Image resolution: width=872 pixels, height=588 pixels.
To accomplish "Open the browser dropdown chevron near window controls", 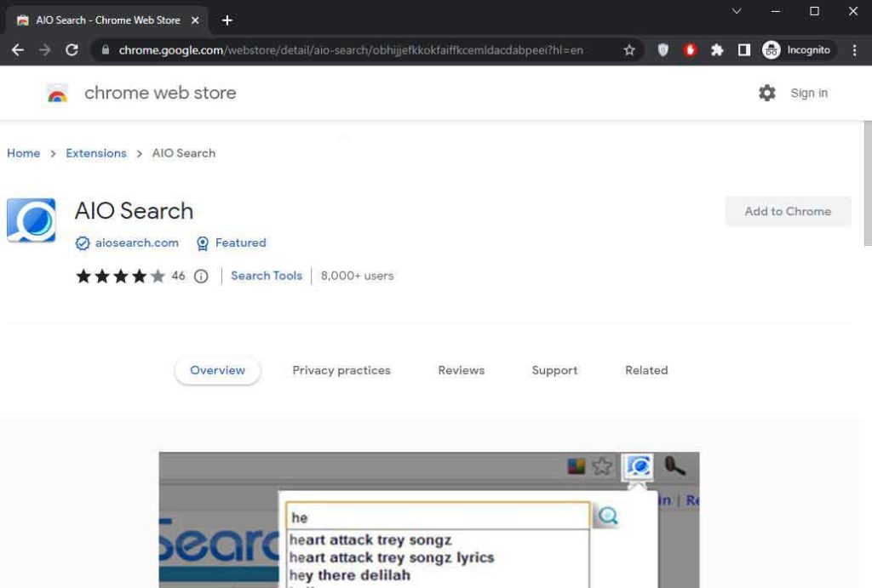I will point(736,11).
